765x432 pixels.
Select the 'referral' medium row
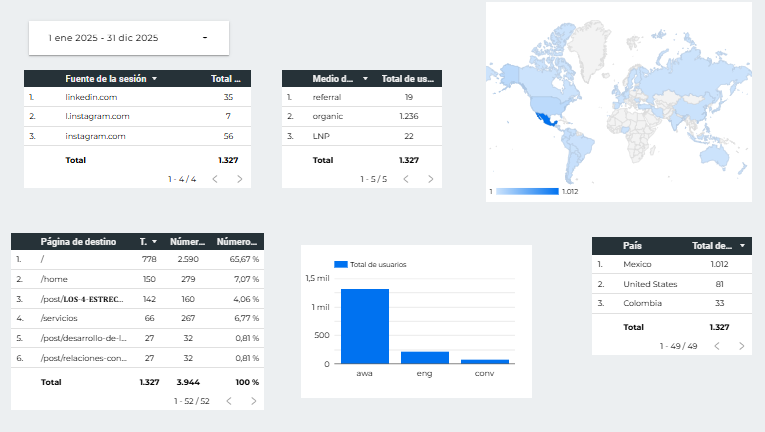tap(362, 97)
